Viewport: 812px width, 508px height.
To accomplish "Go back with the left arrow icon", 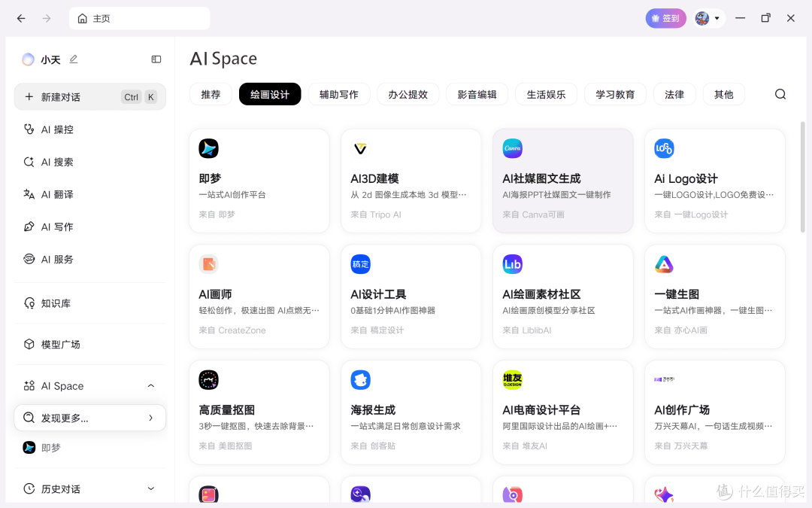I will pyautogui.click(x=21, y=19).
